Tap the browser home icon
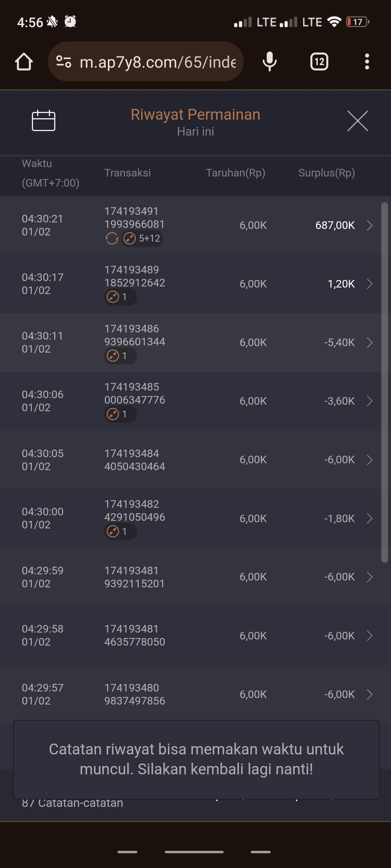This screenshot has width=391, height=868. coord(24,62)
